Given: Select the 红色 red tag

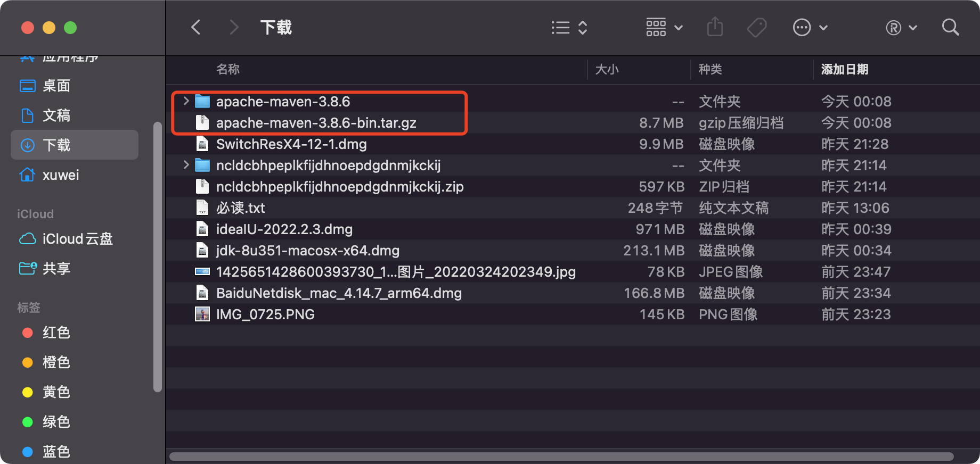Looking at the screenshot, I should (56, 333).
